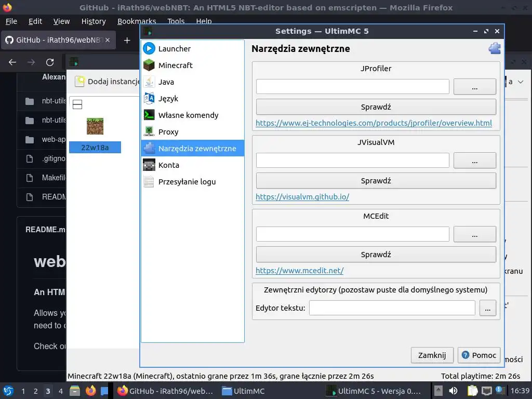Open the Firefox Bookmarks menu

tap(137, 21)
